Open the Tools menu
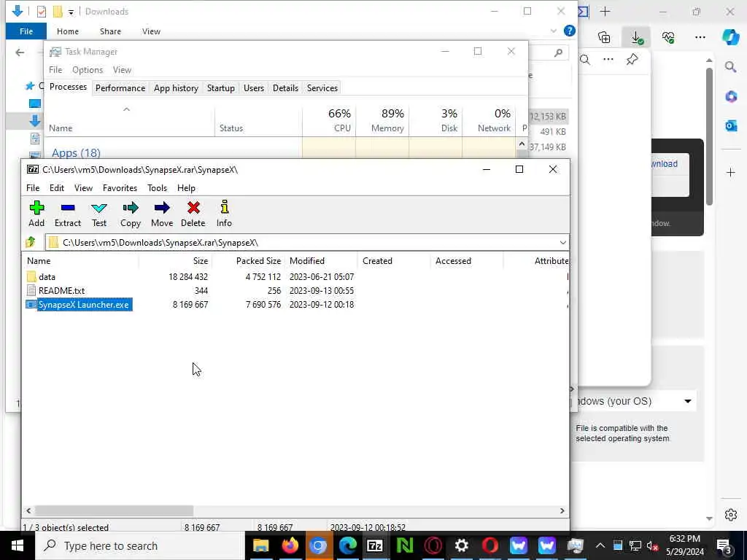The image size is (747, 560). click(x=158, y=188)
